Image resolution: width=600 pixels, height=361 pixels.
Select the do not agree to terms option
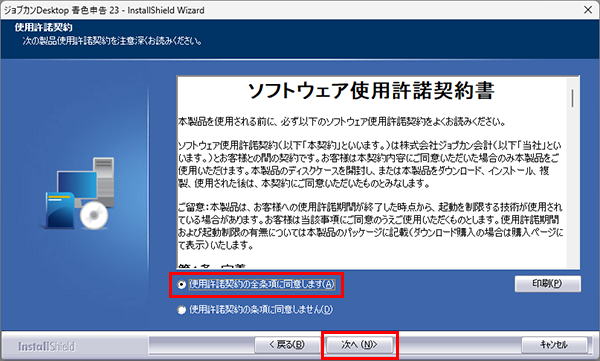[255, 310]
